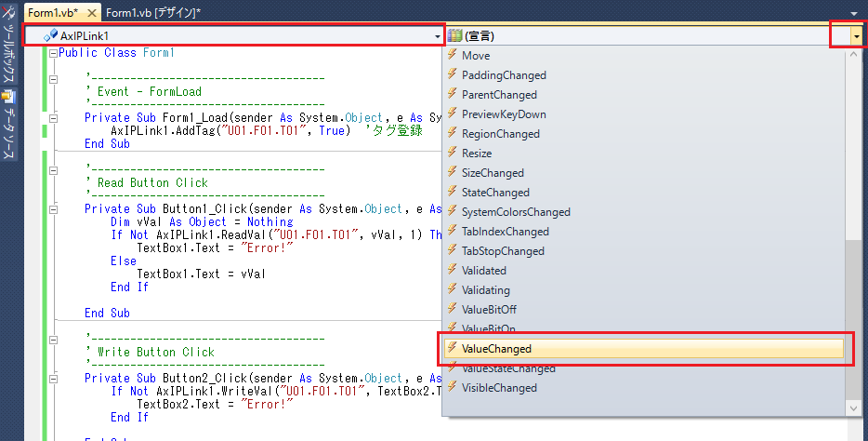Click the scrollbar down arrow in event list

coord(854,408)
